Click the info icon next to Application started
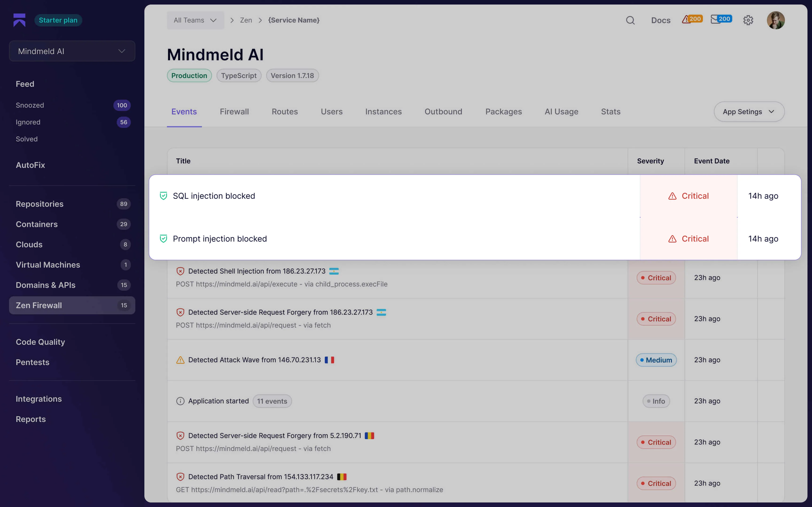The image size is (812, 507). tap(180, 401)
